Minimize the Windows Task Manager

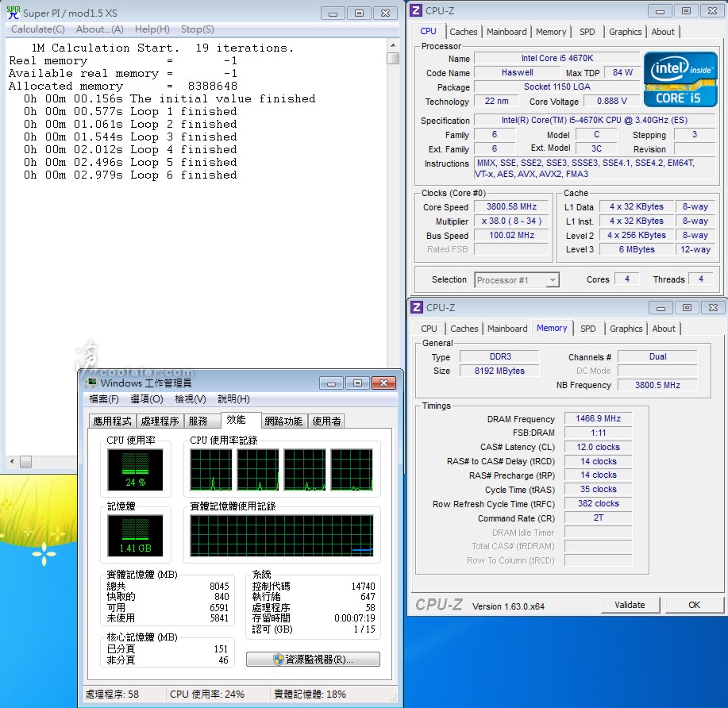point(332,383)
